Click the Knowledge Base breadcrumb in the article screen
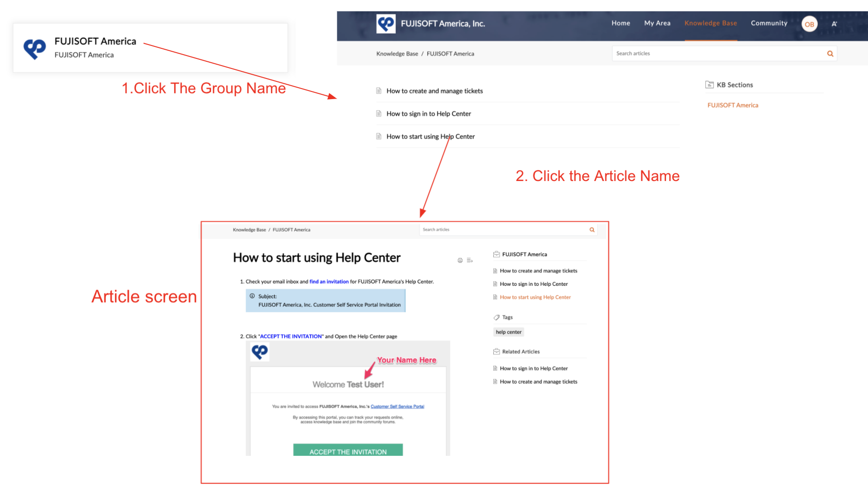 (x=249, y=230)
